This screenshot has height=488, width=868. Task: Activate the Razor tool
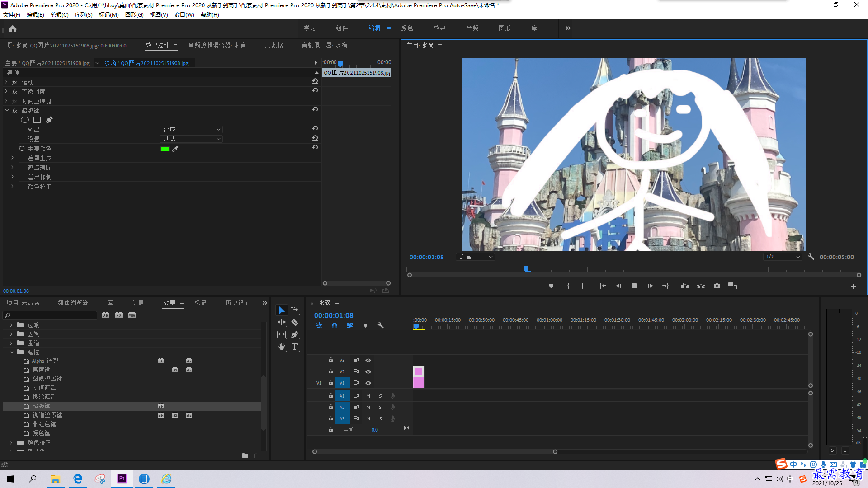[295, 322]
